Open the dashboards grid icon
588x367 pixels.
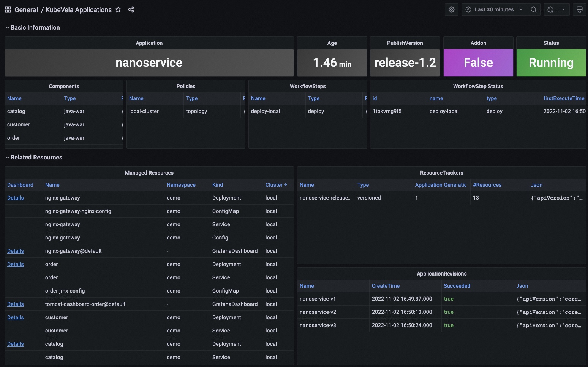[8, 9]
